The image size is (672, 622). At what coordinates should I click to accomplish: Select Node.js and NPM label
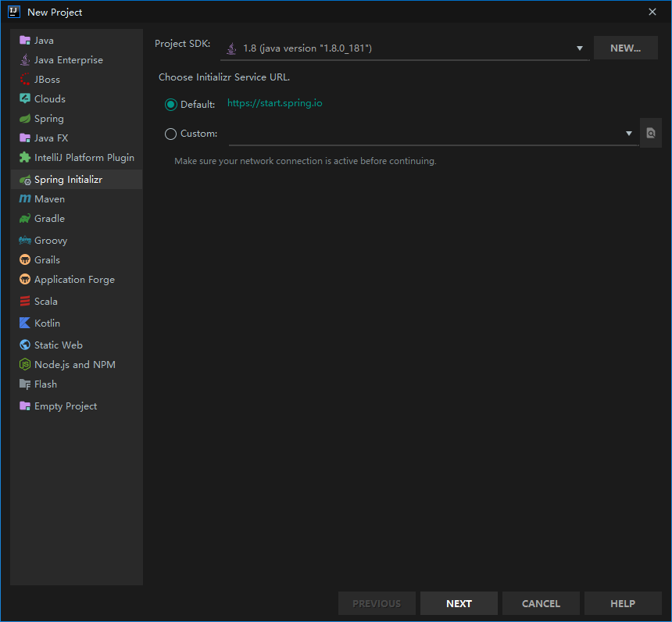[74, 365]
